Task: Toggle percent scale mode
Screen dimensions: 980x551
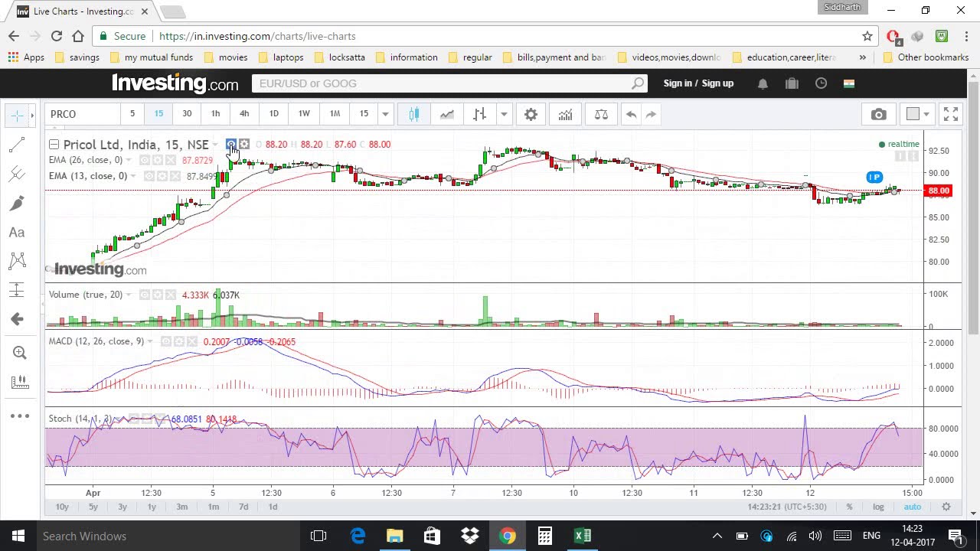Action: point(849,507)
